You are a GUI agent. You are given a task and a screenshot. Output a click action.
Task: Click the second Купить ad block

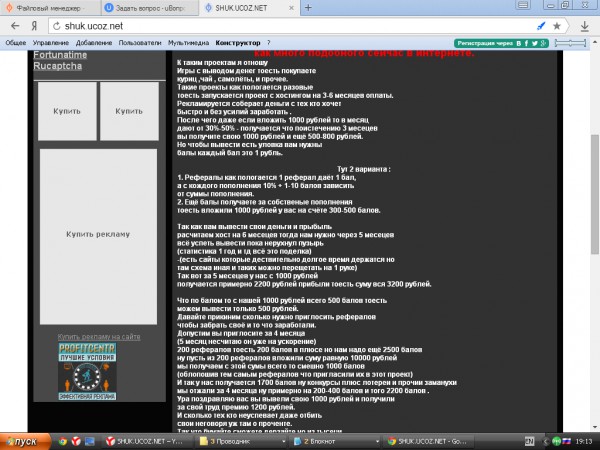coord(129,111)
